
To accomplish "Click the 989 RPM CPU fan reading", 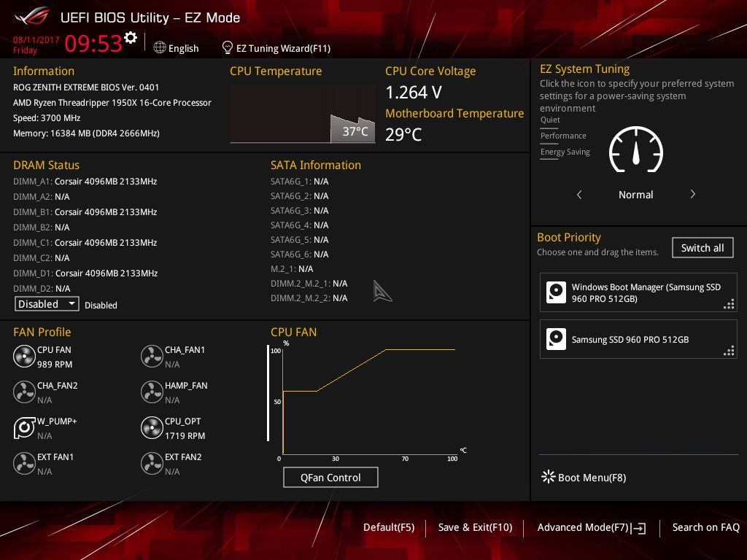I will [55, 365].
